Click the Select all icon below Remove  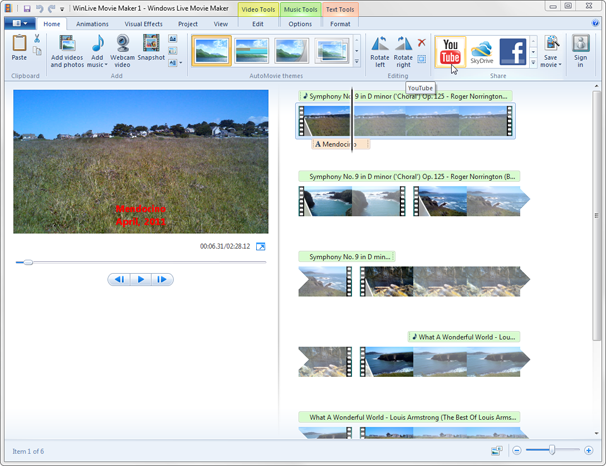click(422, 59)
